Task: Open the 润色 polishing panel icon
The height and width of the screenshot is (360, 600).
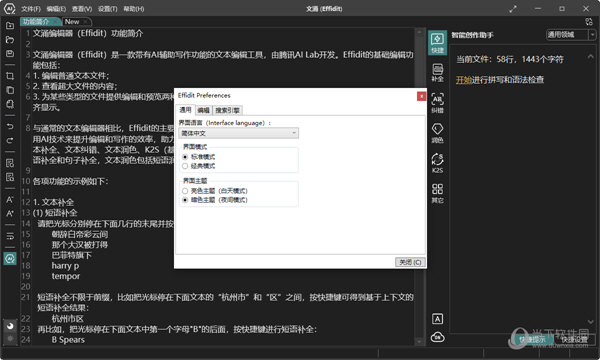Action: pos(437,133)
